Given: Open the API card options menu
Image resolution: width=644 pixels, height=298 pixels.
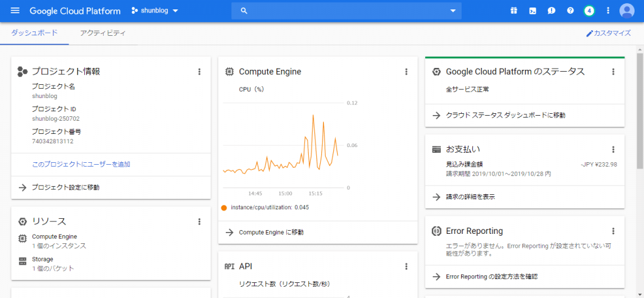Looking at the screenshot, I should pyautogui.click(x=406, y=267).
